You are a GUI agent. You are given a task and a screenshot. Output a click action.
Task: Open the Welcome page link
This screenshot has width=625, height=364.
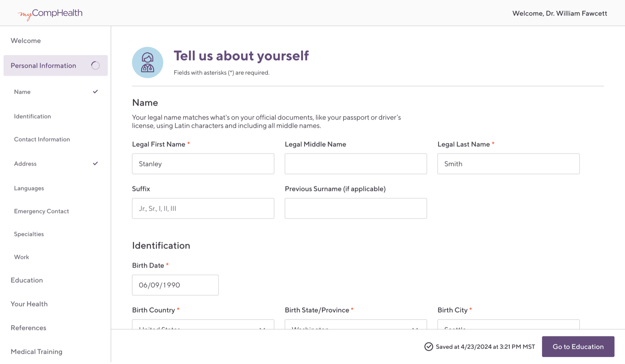tap(26, 41)
